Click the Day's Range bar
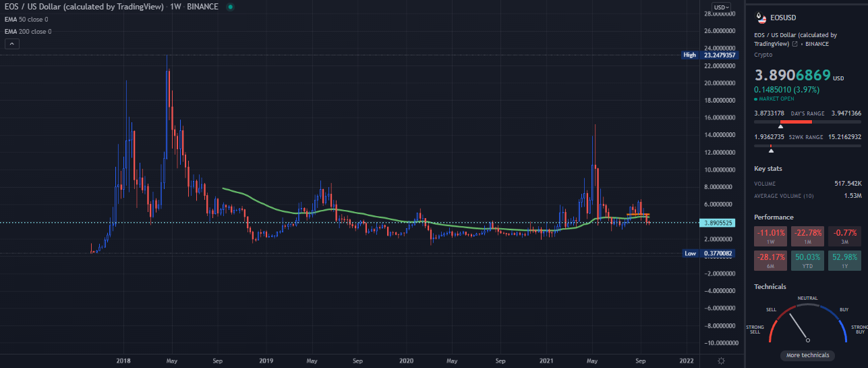Viewport: 868px width, 368px height. pyautogui.click(x=808, y=122)
